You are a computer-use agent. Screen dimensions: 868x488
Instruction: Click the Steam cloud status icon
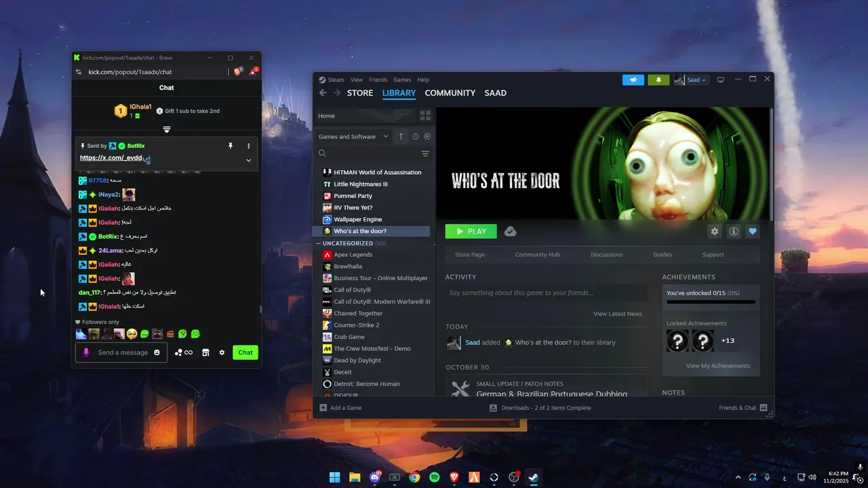pos(511,232)
